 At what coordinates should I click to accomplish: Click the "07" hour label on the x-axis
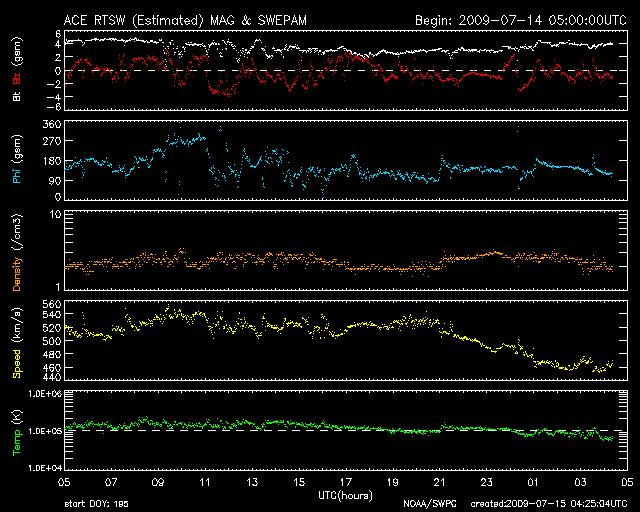pyautogui.click(x=111, y=482)
